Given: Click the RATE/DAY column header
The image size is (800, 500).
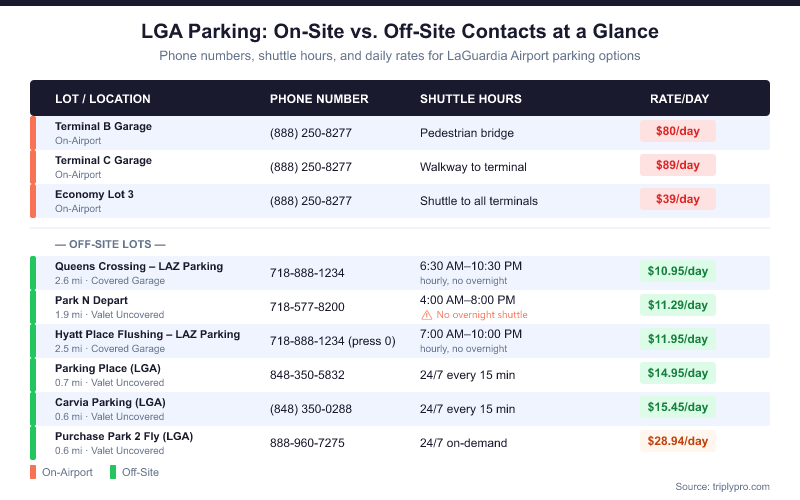Looking at the screenshot, I should click(x=680, y=99).
